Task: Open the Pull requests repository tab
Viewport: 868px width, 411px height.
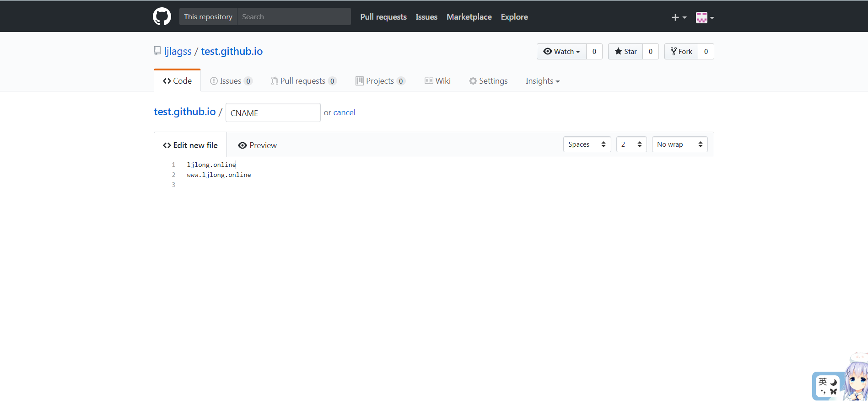Action: (x=304, y=81)
